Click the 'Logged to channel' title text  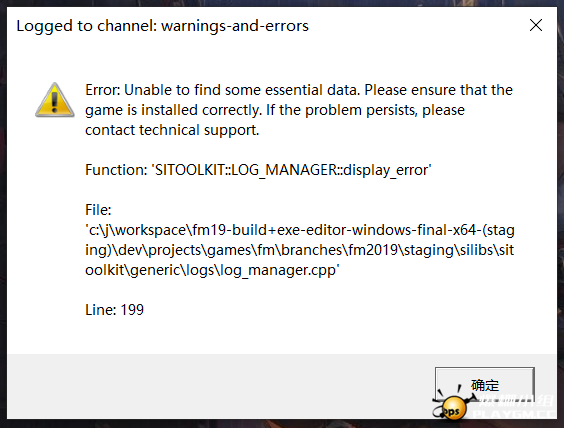(x=162, y=26)
